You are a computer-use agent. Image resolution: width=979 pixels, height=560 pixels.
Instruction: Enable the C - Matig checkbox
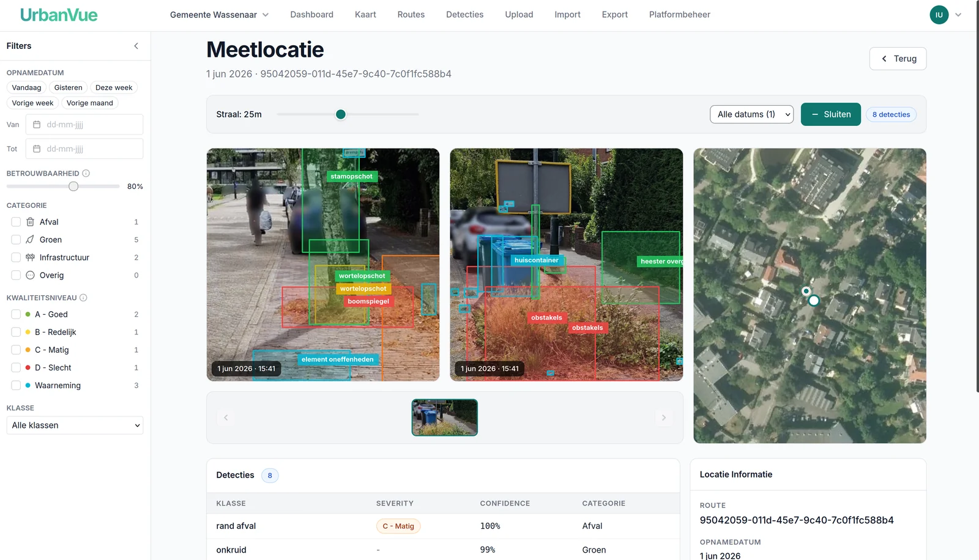tap(16, 350)
